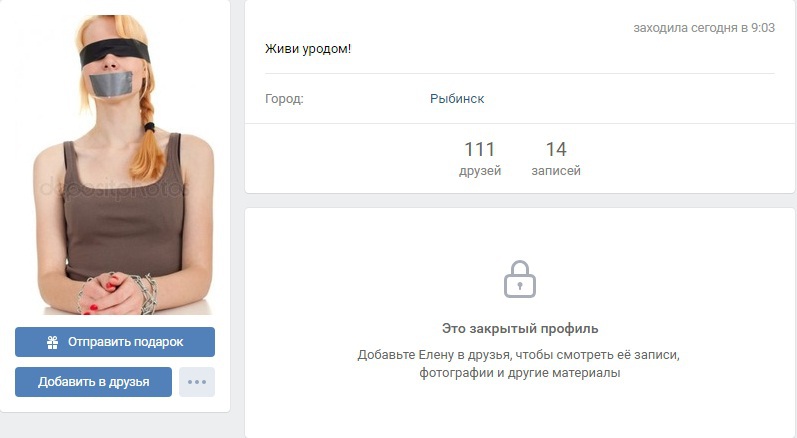
Task: Click the Город: field label
Action: pos(284,99)
